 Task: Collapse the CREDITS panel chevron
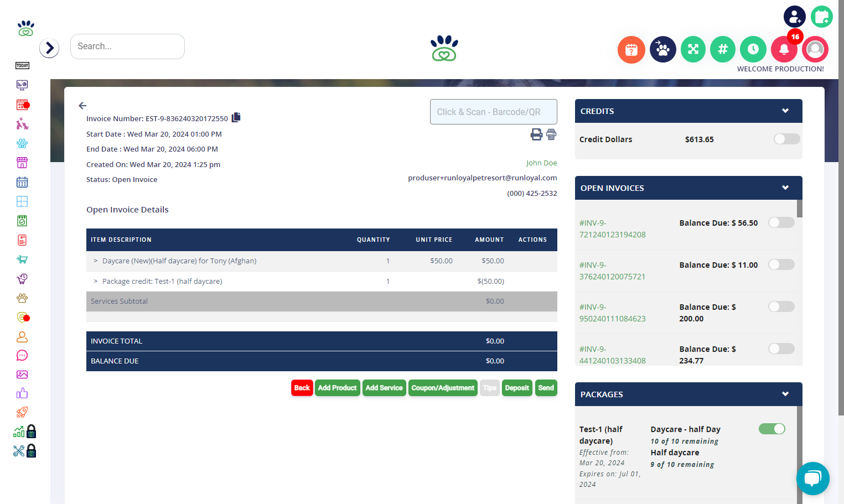click(785, 111)
